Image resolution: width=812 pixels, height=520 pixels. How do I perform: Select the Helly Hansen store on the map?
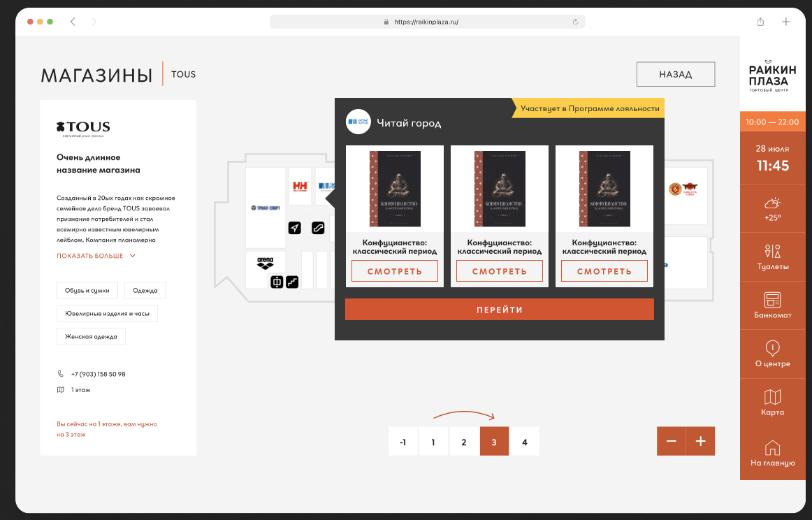pyautogui.click(x=300, y=186)
